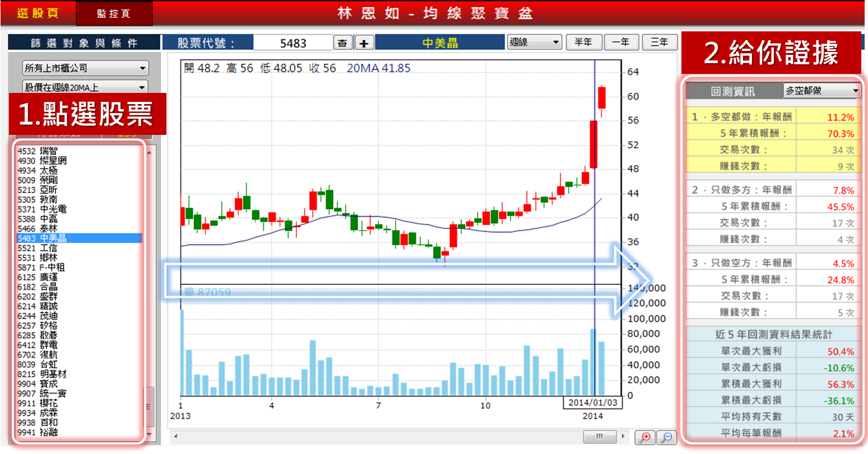Click the chart scrollbar left arrow

click(x=175, y=436)
